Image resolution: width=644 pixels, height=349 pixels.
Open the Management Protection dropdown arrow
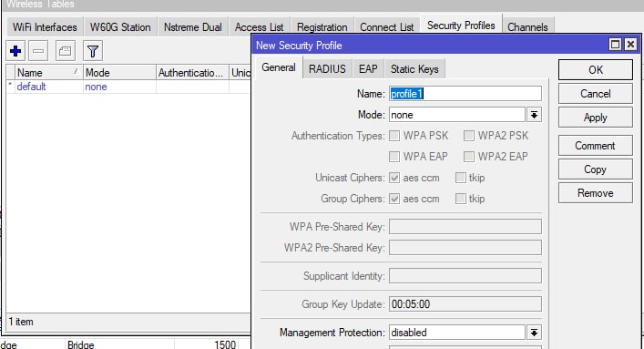click(x=534, y=333)
